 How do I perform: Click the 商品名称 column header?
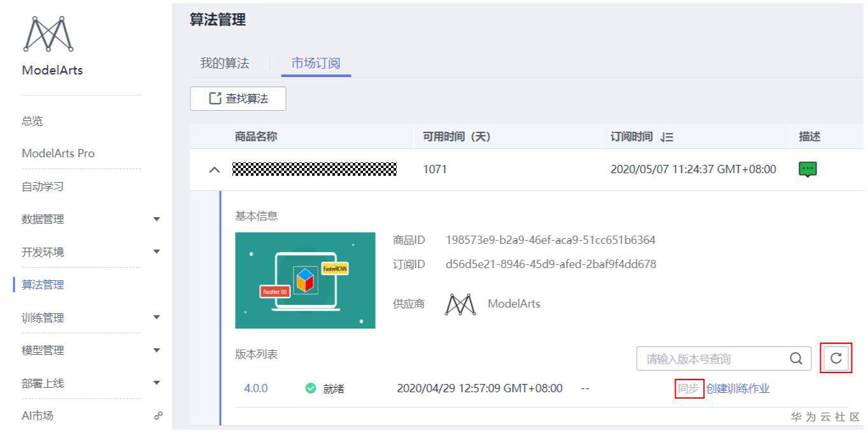256,137
